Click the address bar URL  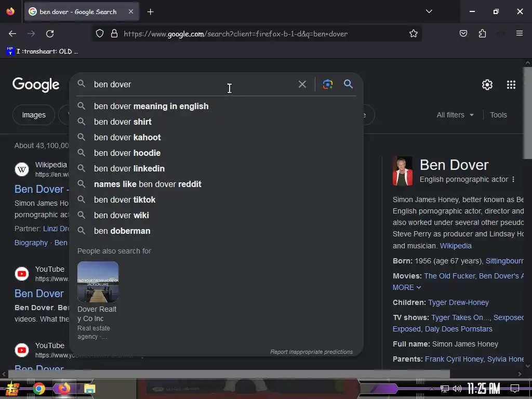235,34
